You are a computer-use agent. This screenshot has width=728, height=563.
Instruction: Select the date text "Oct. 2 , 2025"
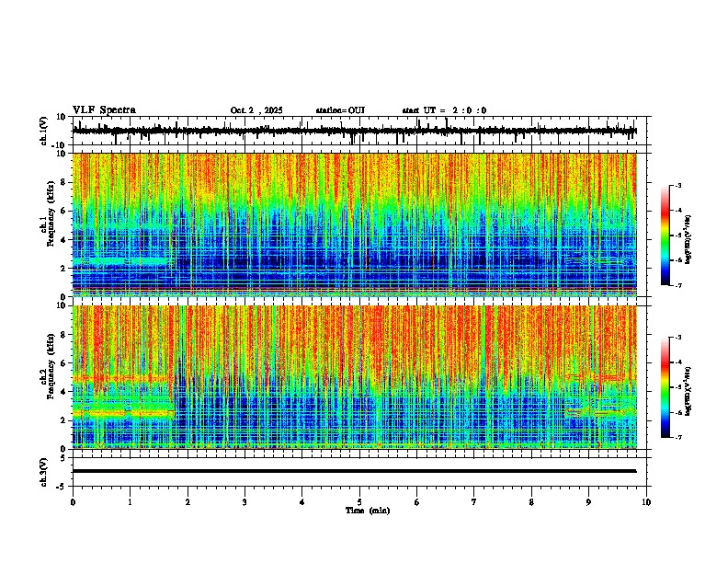tap(256, 110)
